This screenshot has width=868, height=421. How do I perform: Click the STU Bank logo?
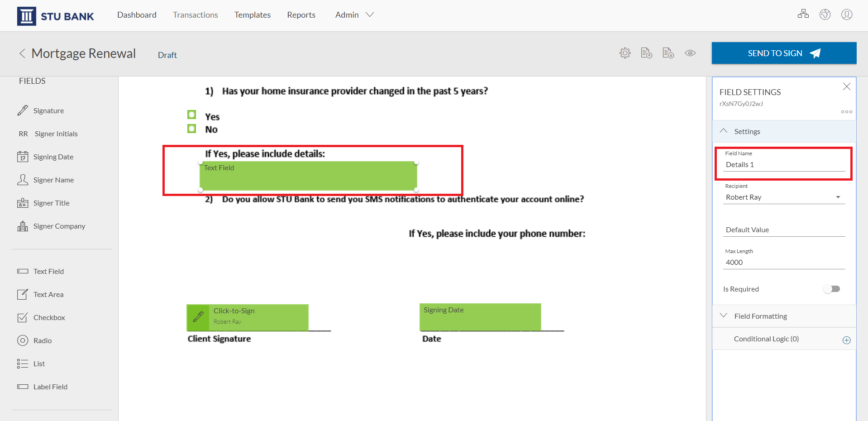pos(56,16)
